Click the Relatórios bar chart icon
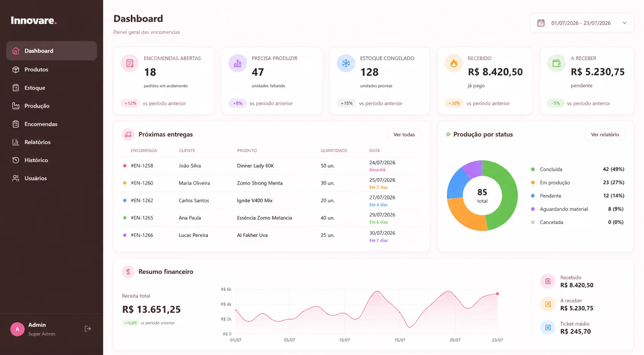The height and width of the screenshot is (355, 644). point(16,142)
